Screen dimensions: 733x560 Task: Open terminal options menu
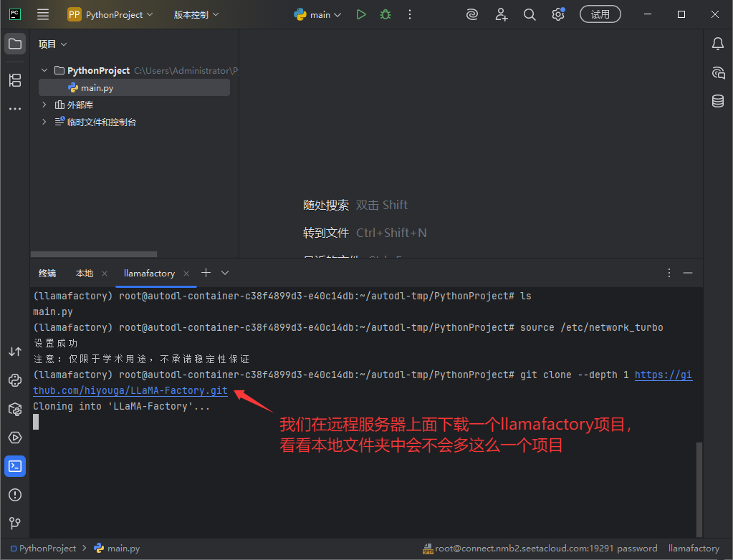pos(669,273)
